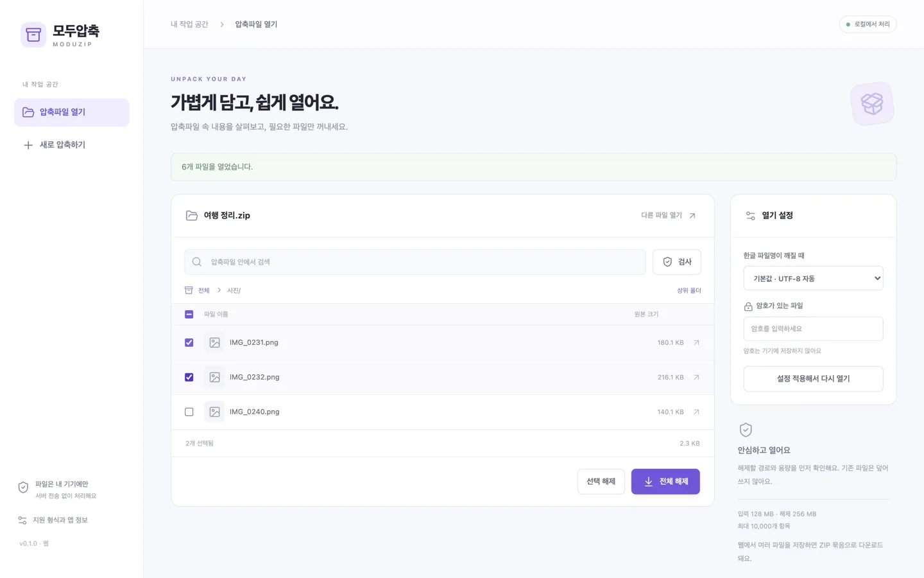
Task: Click the 열기 설정 sliders icon
Action: coord(750,216)
